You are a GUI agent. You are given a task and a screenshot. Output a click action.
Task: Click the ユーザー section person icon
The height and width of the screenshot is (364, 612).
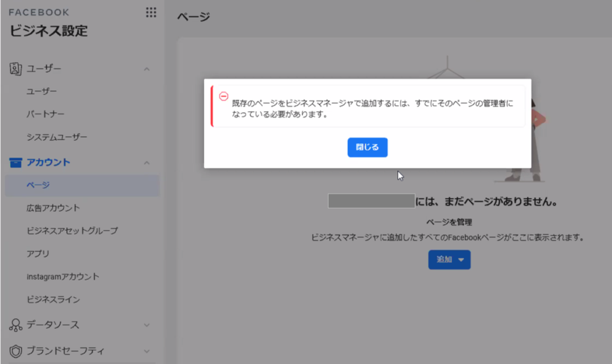16,69
